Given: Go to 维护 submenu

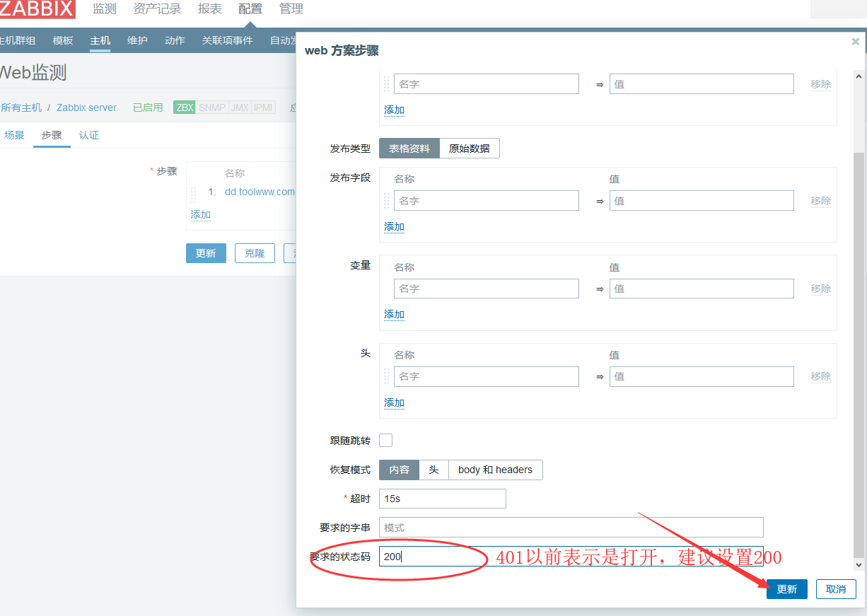Looking at the screenshot, I should (x=137, y=40).
